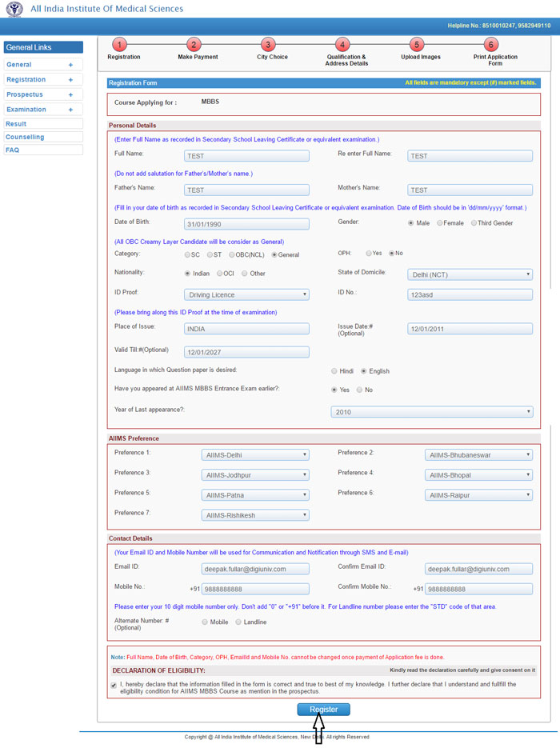Viewport: 560px width, 748px height.
Task: Click step 5 Upload Images circle
Action: pos(417,45)
